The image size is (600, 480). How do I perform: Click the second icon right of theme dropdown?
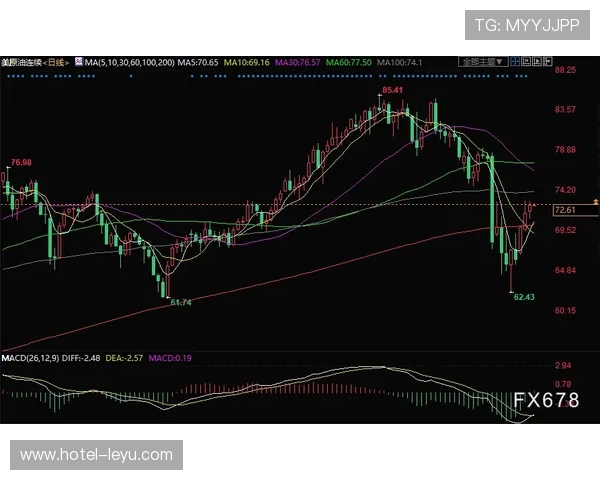(524, 62)
